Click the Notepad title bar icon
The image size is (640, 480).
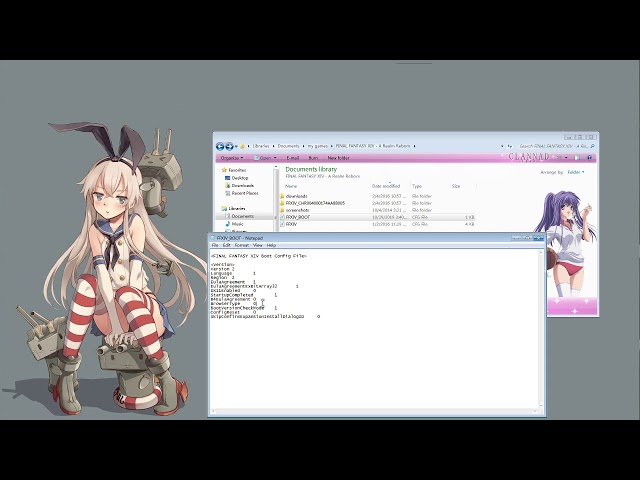click(x=213, y=238)
